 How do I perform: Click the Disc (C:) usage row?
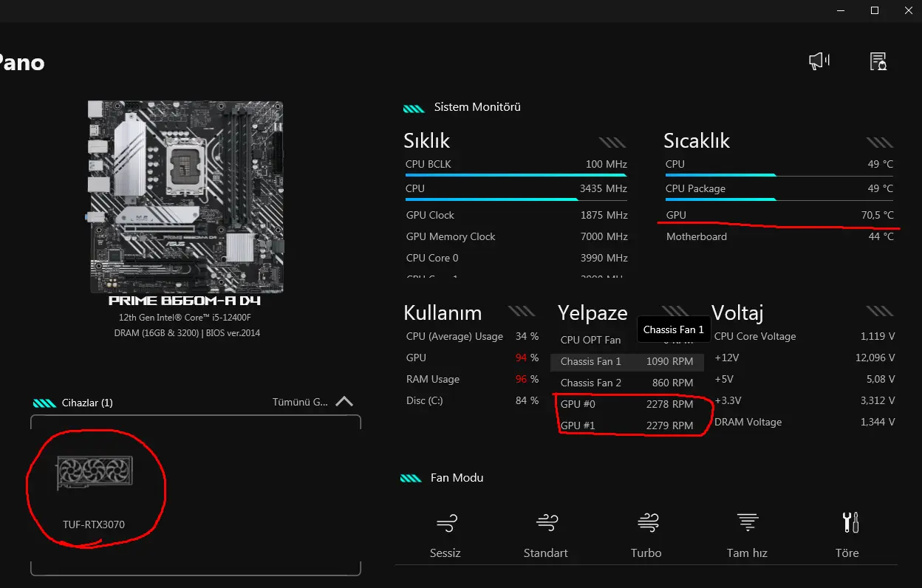click(x=472, y=401)
